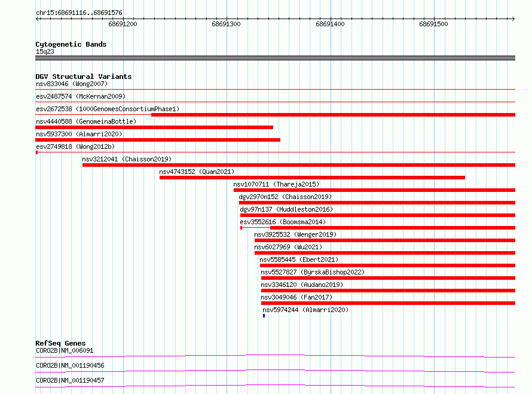
Task: Select nsv3049046 (Fan2017) variant label
Action: tap(296, 297)
